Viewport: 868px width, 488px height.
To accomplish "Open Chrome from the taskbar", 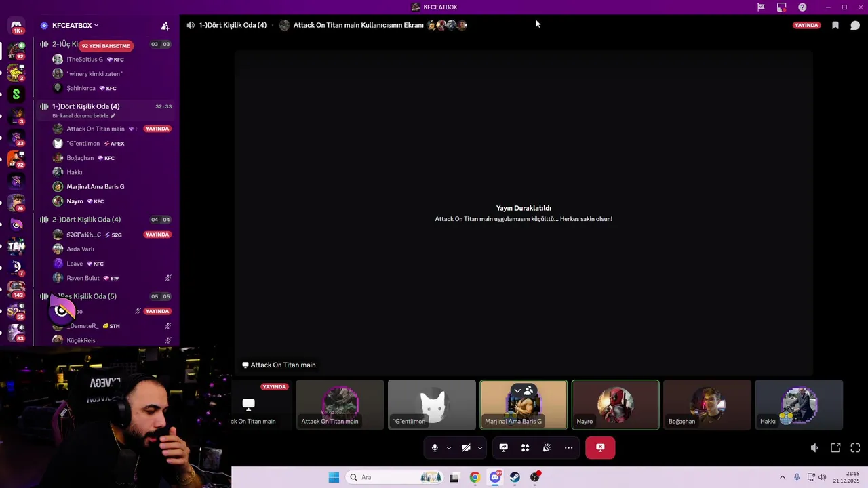I will [x=475, y=477].
